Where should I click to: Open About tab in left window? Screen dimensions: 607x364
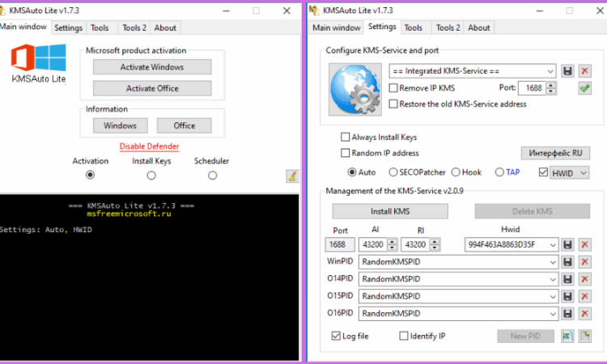[165, 28]
